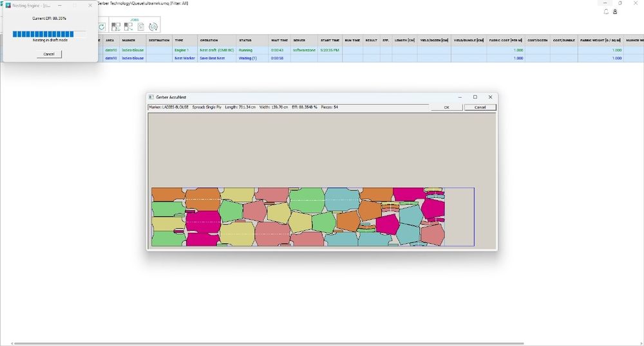Click the circular checkmark job icon

[x=153, y=27]
